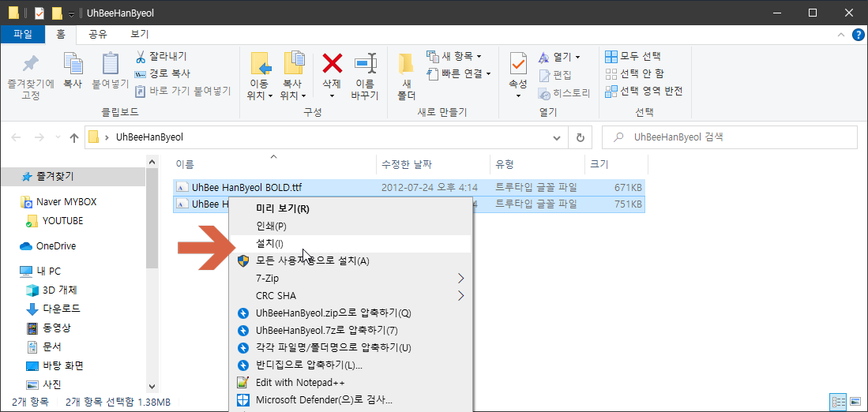This screenshot has width=868, height=412.
Task: Switch to the 홈 (Home) tab
Action: (61, 34)
